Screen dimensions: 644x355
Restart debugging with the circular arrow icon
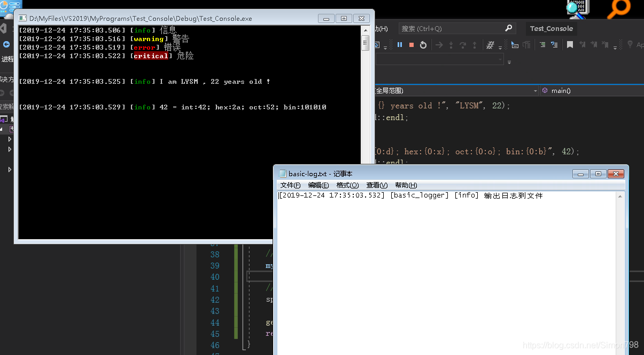coord(423,45)
